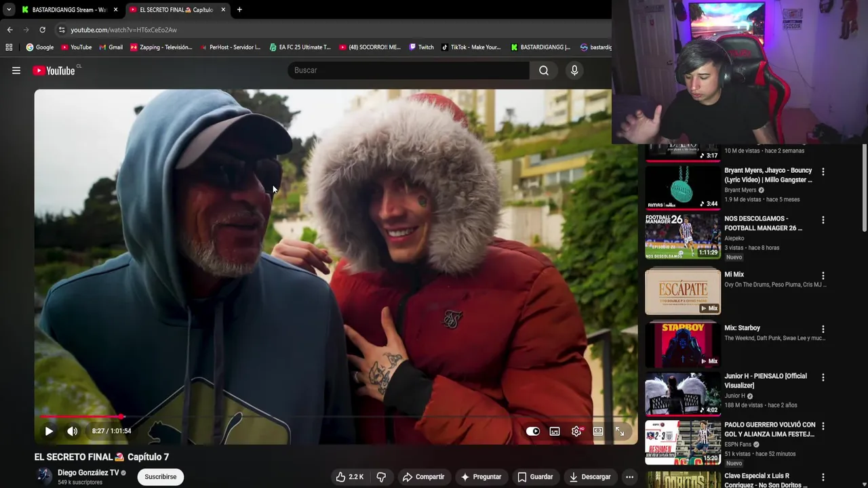Image resolution: width=868 pixels, height=488 pixels.
Task: Open the BASTARDIGANGG bookmark in the bookmarks bar
Action: (x=540, y=47)
